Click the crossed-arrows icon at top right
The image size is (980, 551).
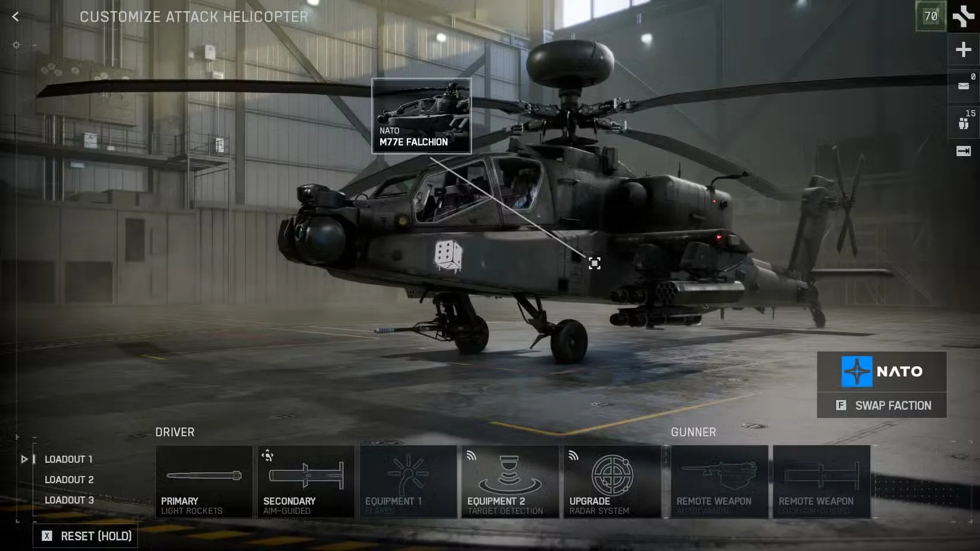tap(963, 17)
